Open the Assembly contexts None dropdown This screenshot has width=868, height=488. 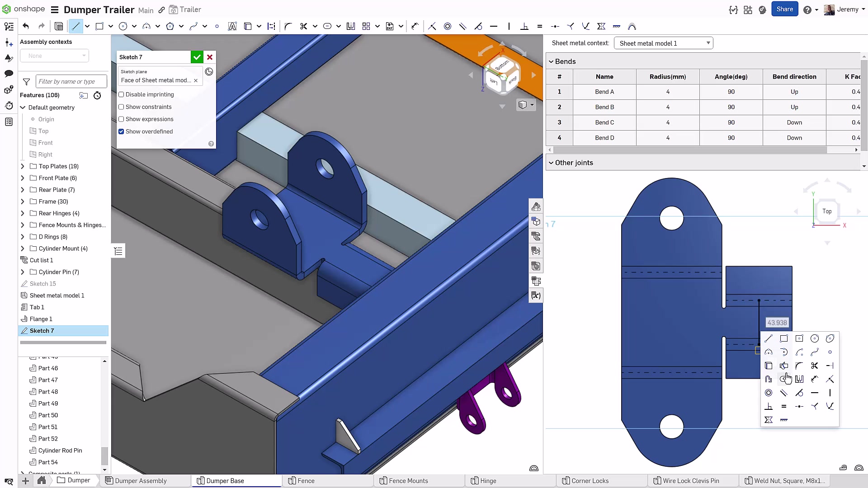tap(54, 56)
